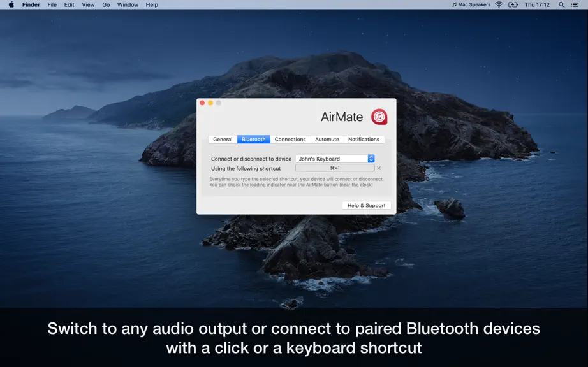Open Spotlight search magnifier
The image size is (588, 367).
click(x=561, y=4)
